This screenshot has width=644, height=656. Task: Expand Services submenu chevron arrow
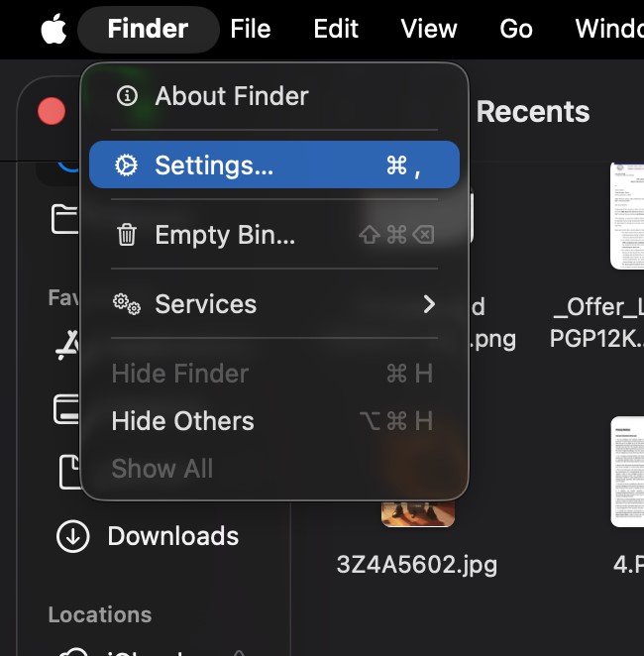pos(429,304)
